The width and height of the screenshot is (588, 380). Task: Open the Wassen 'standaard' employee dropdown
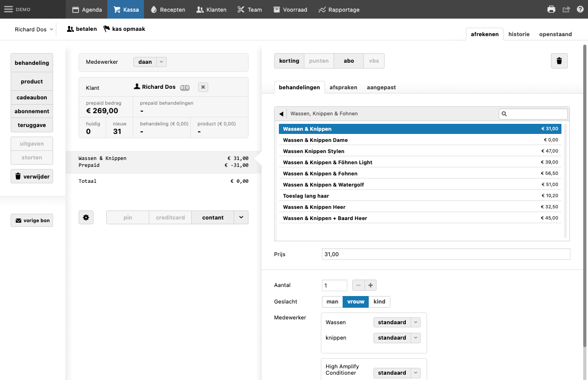click(397, 323)
